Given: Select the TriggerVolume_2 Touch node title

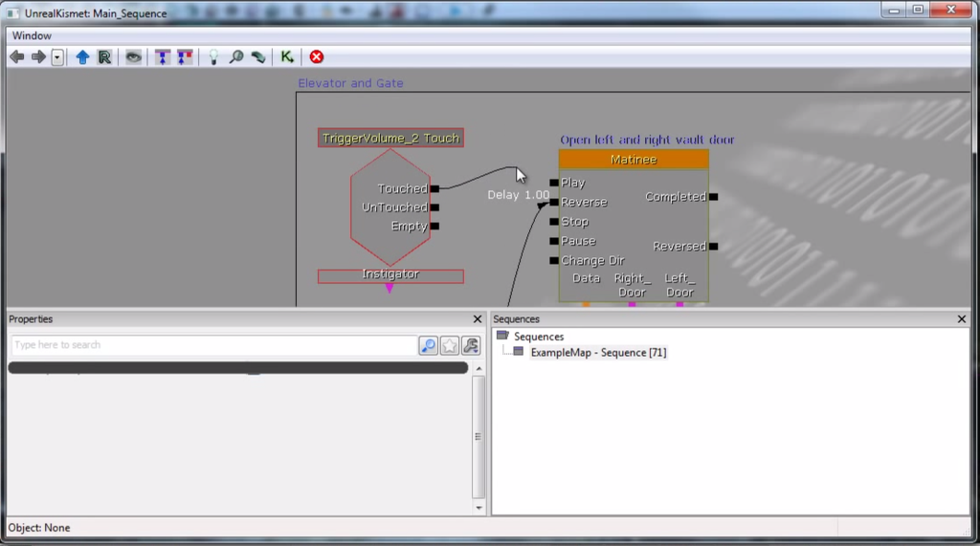Looking at the screenshot, I should coord(390,138).
